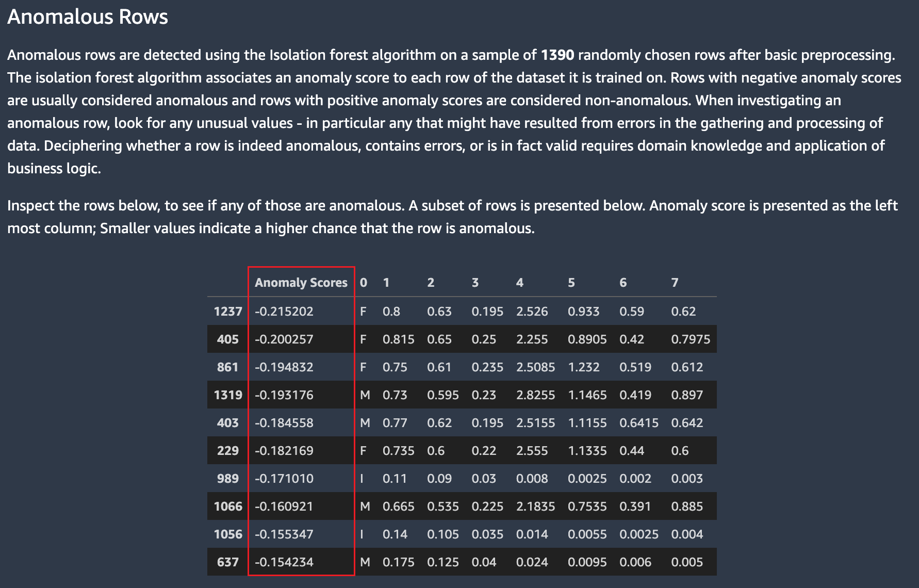Click row index 1066

(227, 507)
